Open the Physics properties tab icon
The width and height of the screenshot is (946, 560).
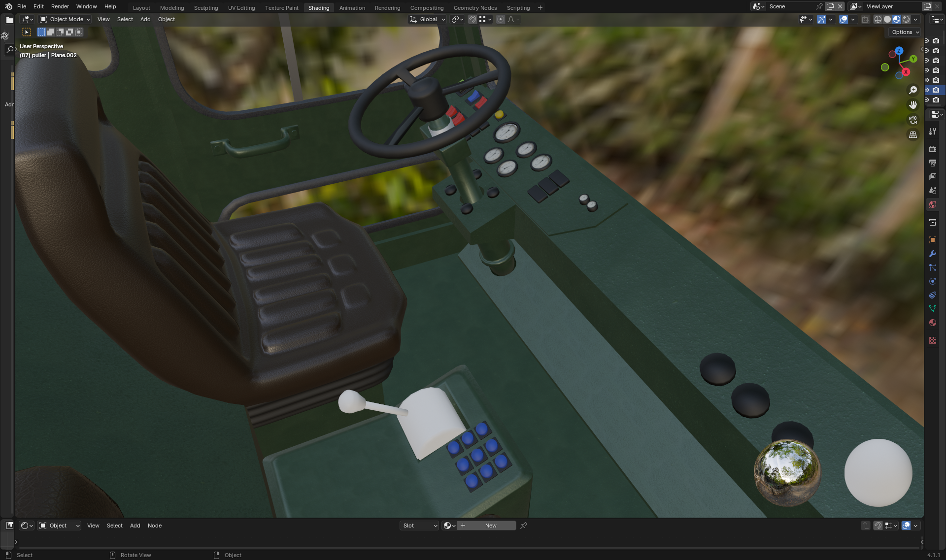[933, 281]
